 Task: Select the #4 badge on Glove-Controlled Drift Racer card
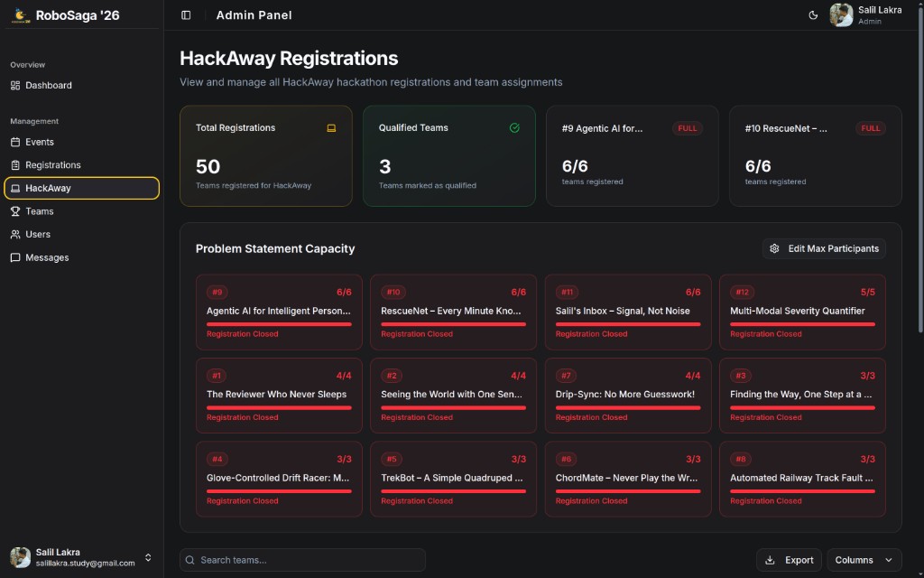click(x=217, y=460)
